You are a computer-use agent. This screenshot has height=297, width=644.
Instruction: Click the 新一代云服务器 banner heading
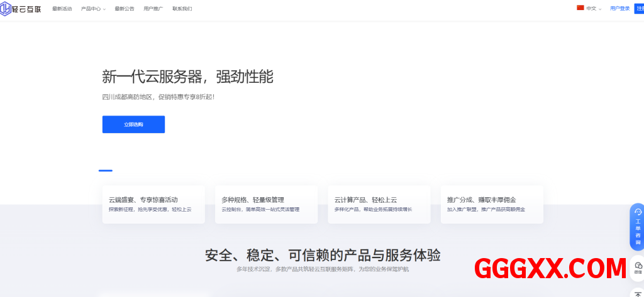187,77
